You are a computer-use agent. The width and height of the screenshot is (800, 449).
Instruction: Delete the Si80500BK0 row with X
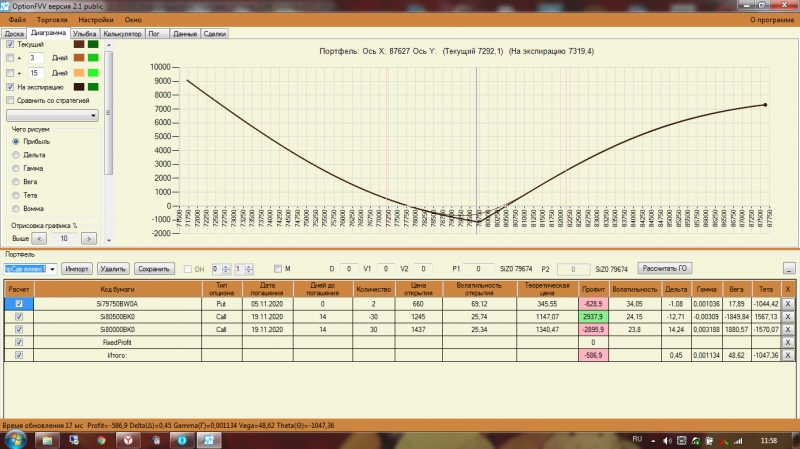pos(788,317)
